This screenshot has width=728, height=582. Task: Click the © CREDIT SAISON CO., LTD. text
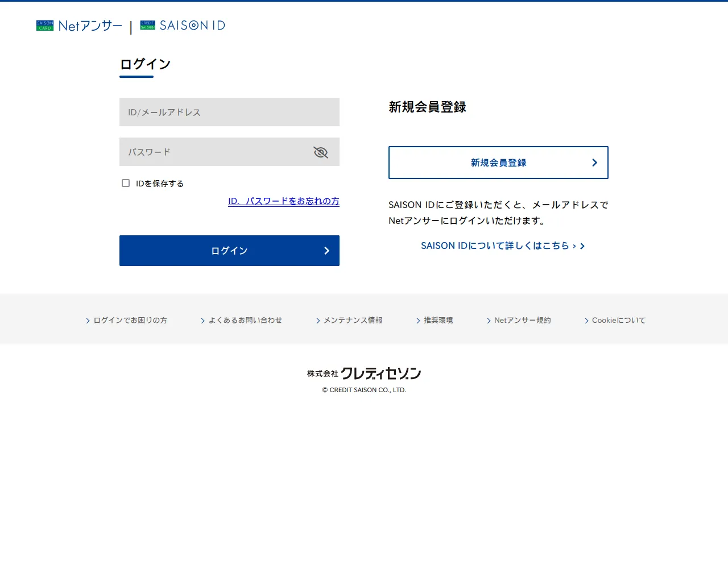tap(364, 390)
